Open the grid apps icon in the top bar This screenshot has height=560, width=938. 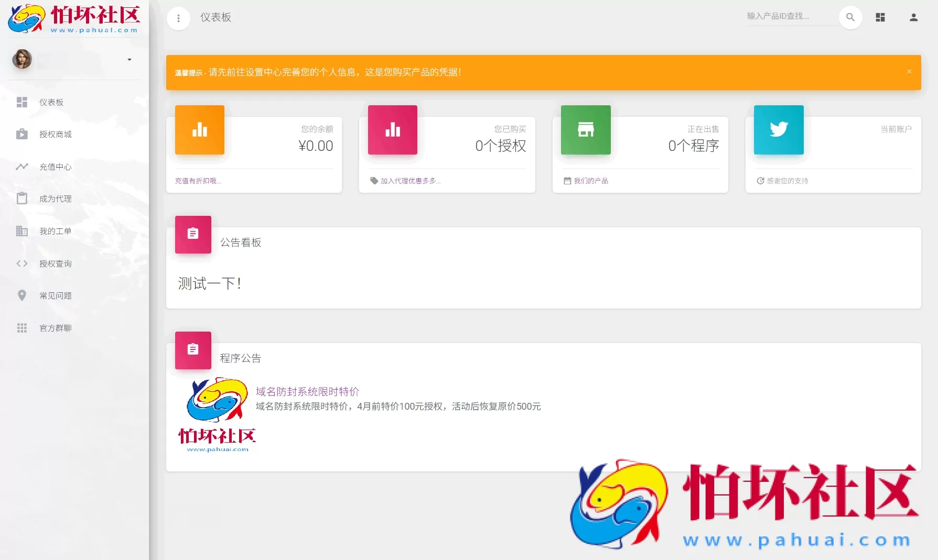click(880, 17)
